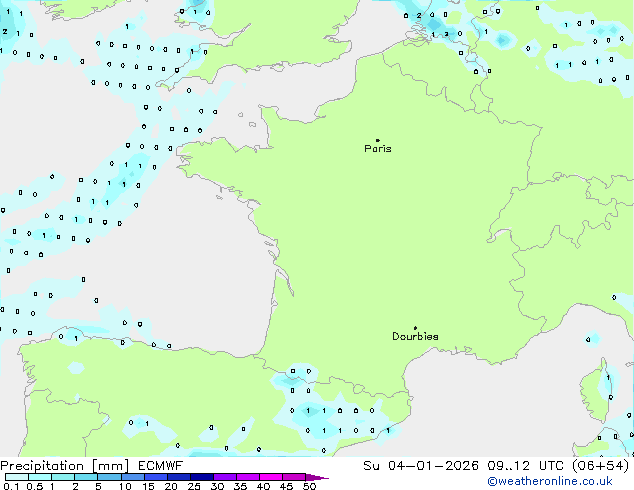Click the Paris location dot marker
Image resolution: width=634 pixels, height=490 pixels.
(377, 141)
